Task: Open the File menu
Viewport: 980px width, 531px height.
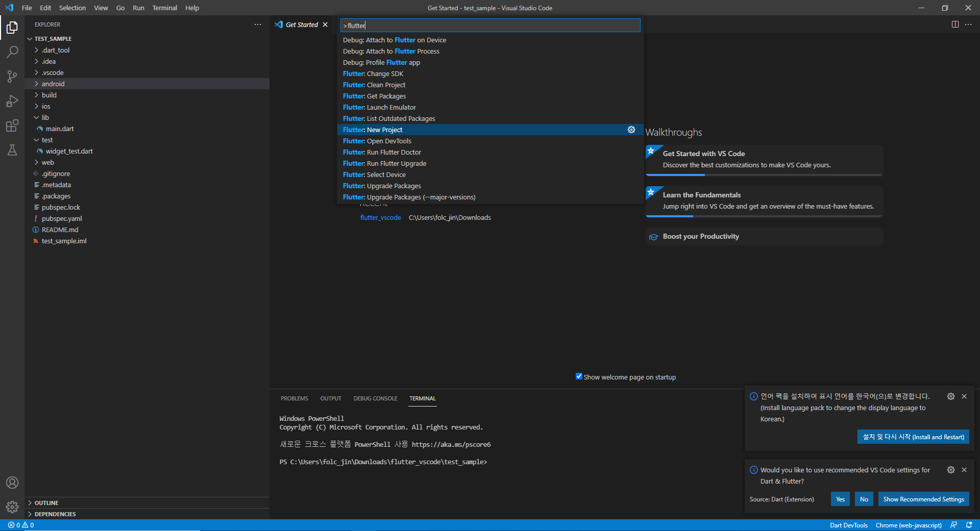Action: [x=27, y=8]
